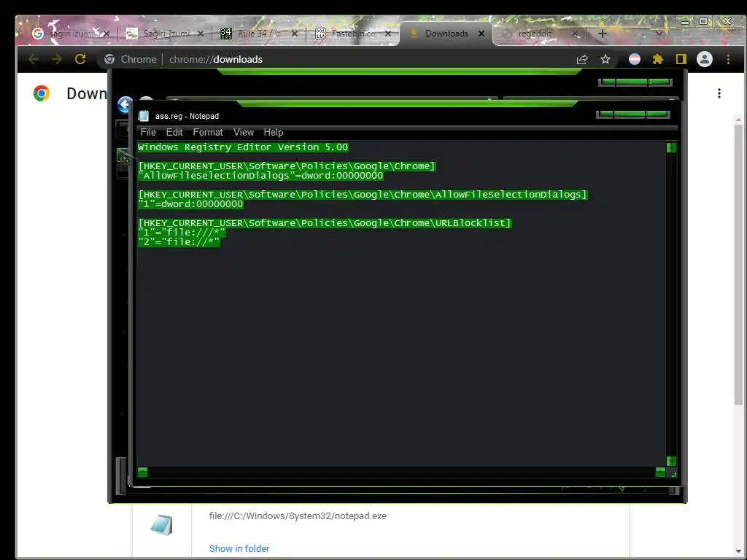Click the Chrome address bar URL
Screen dimensions: 747x560
[x=216, y=59]
